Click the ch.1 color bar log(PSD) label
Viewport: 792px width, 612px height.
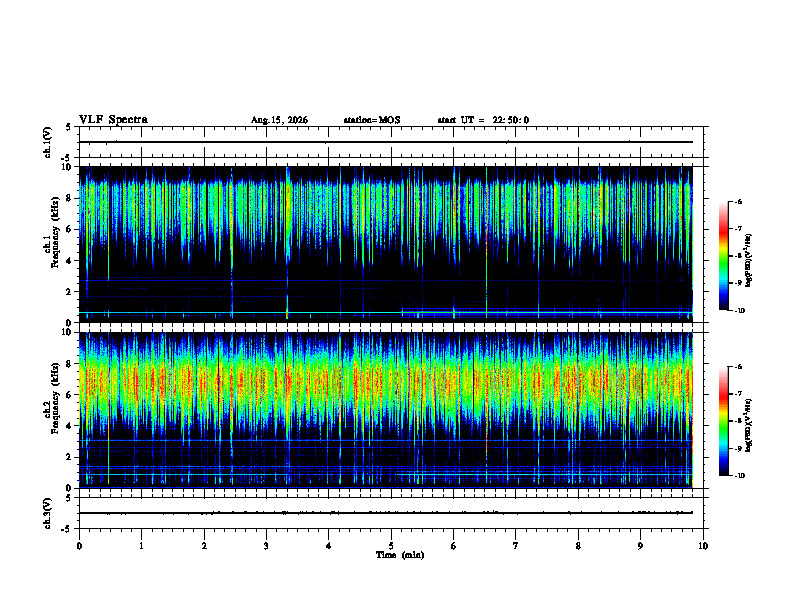pos(749,261)
